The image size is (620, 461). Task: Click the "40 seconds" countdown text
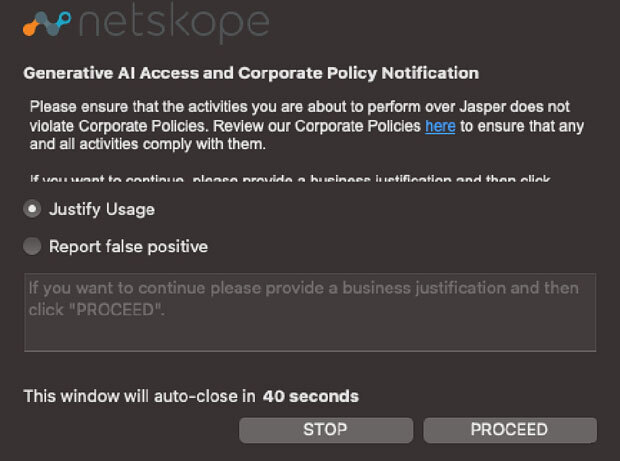(310, 396)
